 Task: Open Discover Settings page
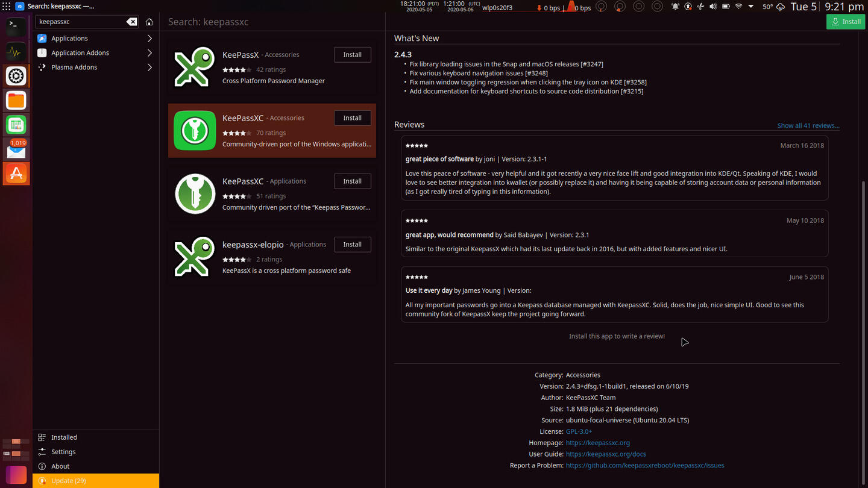(96, 452)
